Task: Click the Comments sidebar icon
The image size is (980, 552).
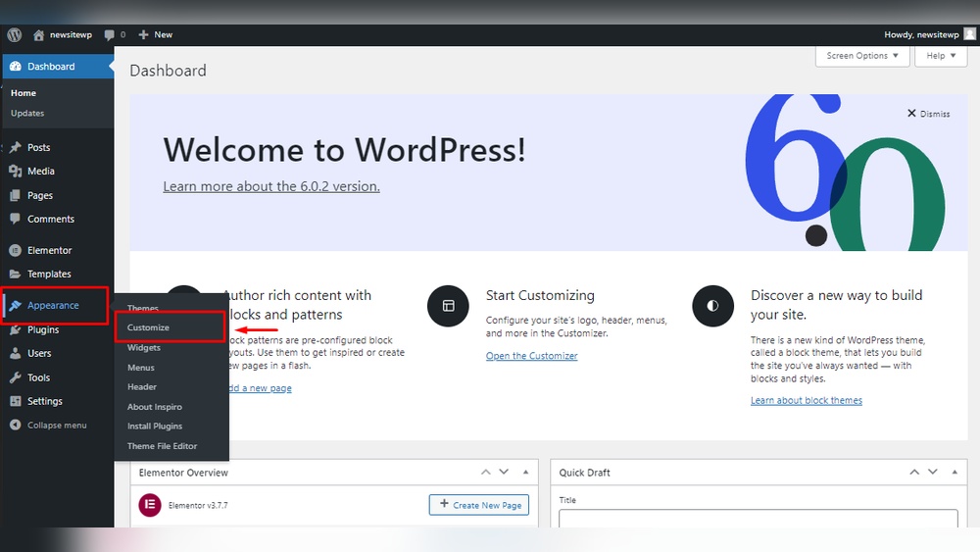Action: 15,219
